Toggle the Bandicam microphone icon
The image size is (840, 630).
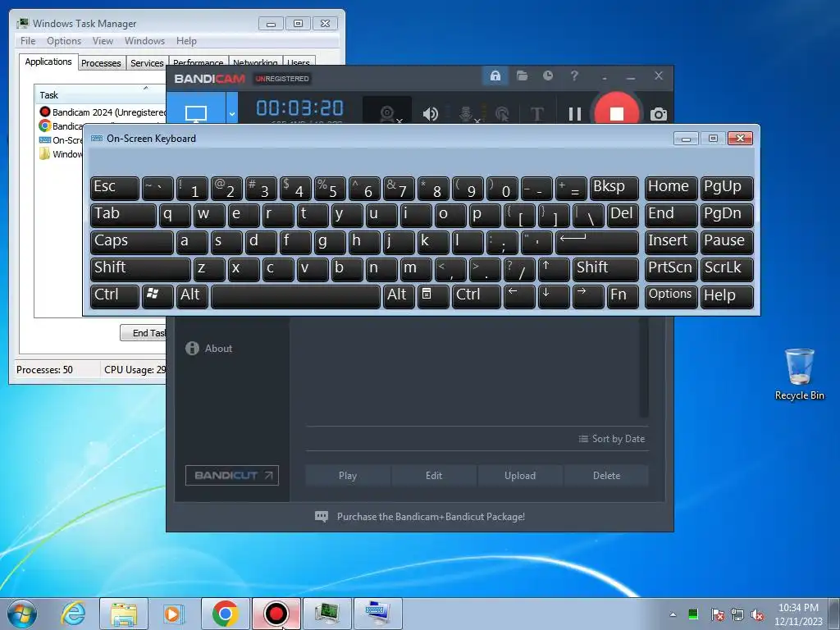pos(467,113)
